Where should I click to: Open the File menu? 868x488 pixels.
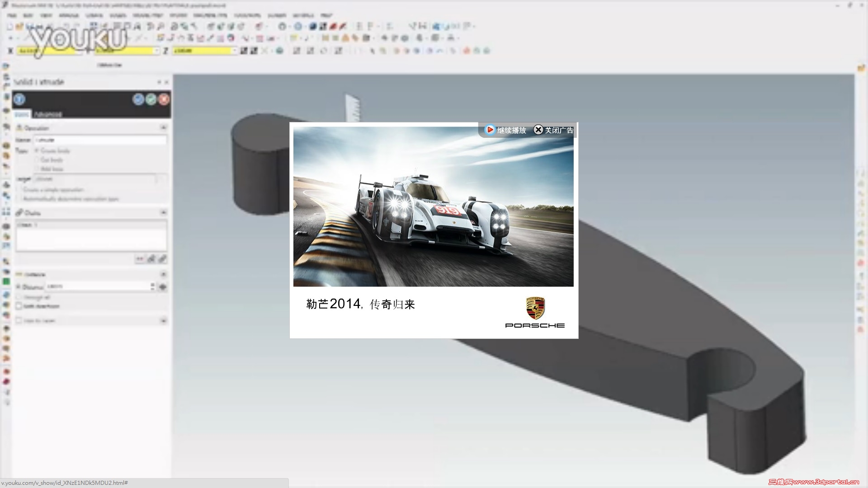click(11, 15)
